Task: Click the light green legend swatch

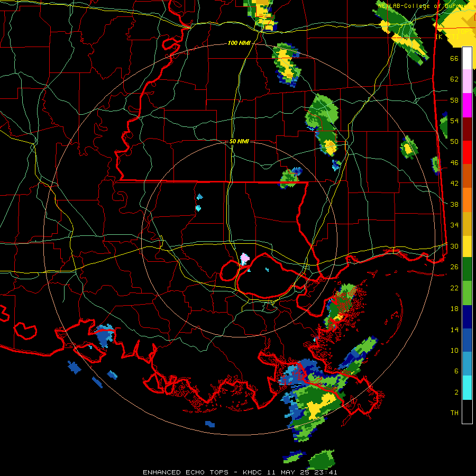Action: point(467,293)
